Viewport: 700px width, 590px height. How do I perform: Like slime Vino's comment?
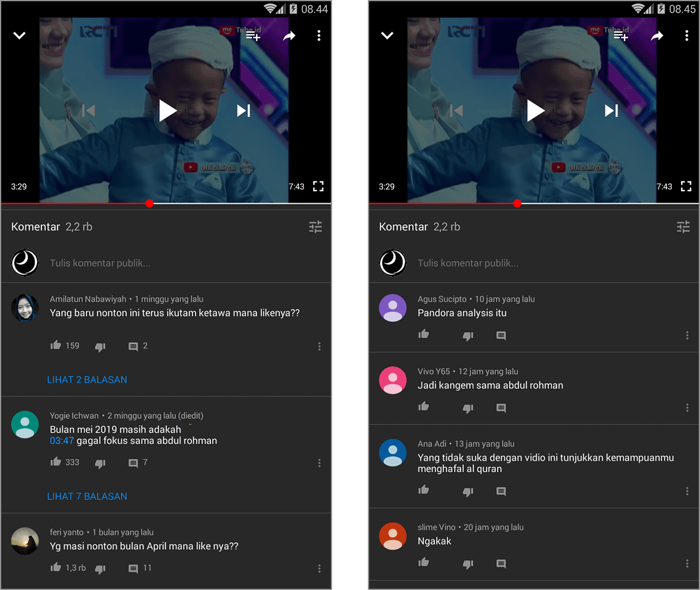424,562
